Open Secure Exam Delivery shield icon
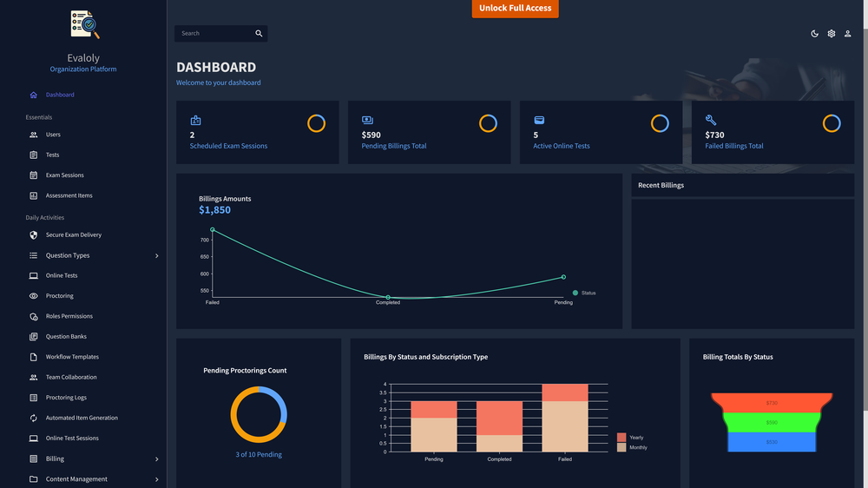868x488 pixels. point(33,234)
